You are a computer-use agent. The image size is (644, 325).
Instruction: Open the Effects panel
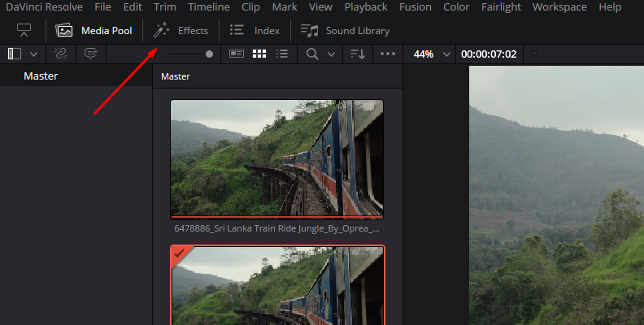coord(181,30)
